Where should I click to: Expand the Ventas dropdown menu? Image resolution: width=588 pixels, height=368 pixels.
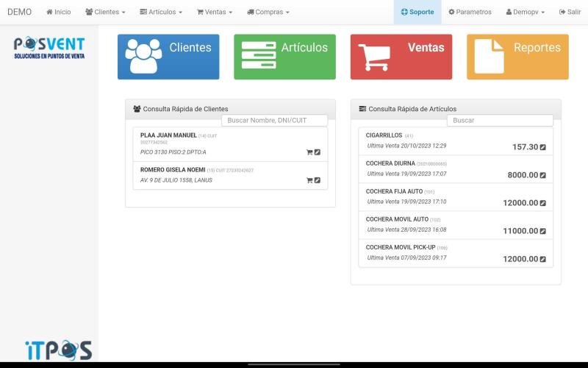click(x=215, y=12)
